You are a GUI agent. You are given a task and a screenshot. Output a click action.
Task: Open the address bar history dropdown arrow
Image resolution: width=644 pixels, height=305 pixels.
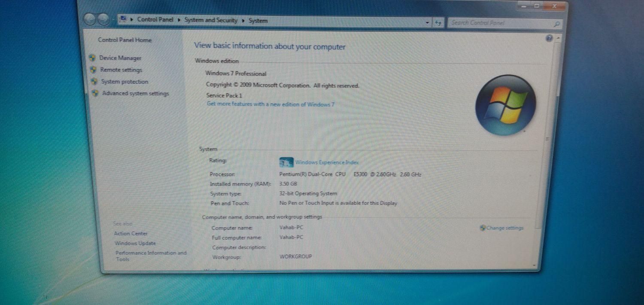point(428,23)
